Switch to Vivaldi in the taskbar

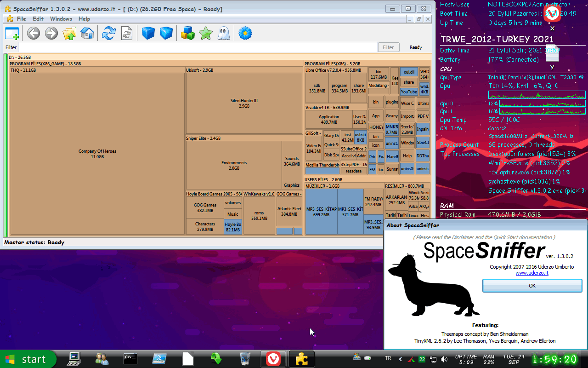tap(274, 359)
